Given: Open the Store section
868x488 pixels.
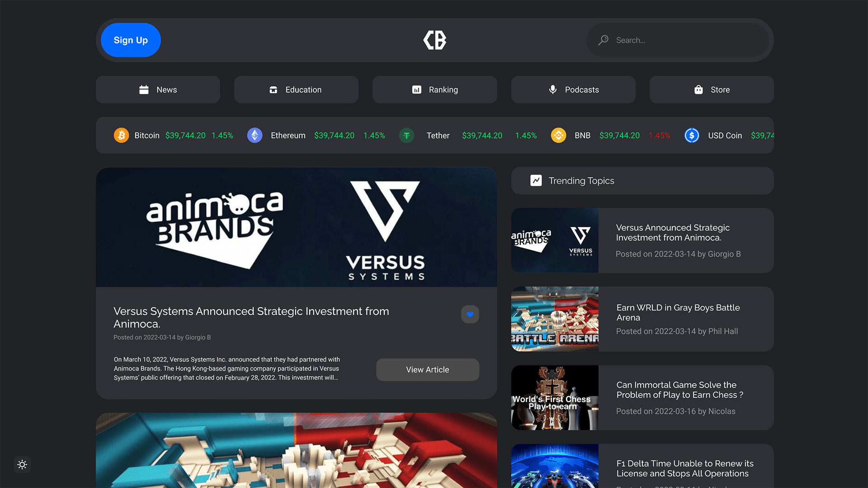Looking at the screenshot, I should click(712, 89).
